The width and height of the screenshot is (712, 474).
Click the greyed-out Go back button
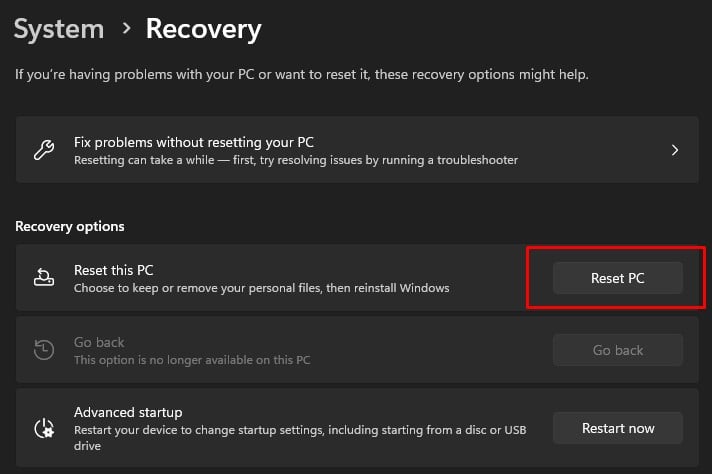[x=617, y=350]
